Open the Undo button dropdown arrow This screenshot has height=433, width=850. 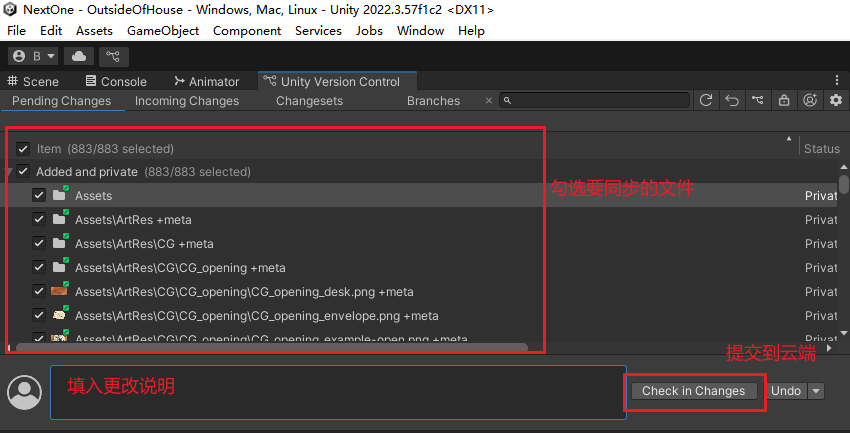click(816, 391)
